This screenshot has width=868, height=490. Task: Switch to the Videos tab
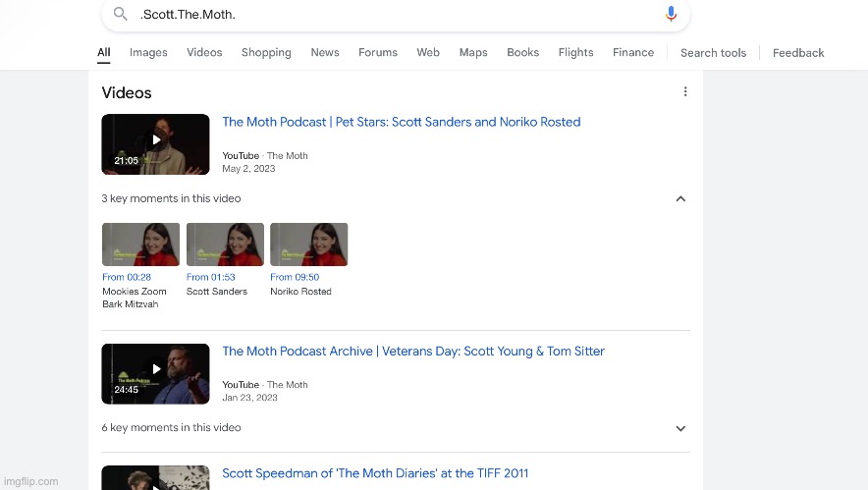tap(204, 53)
